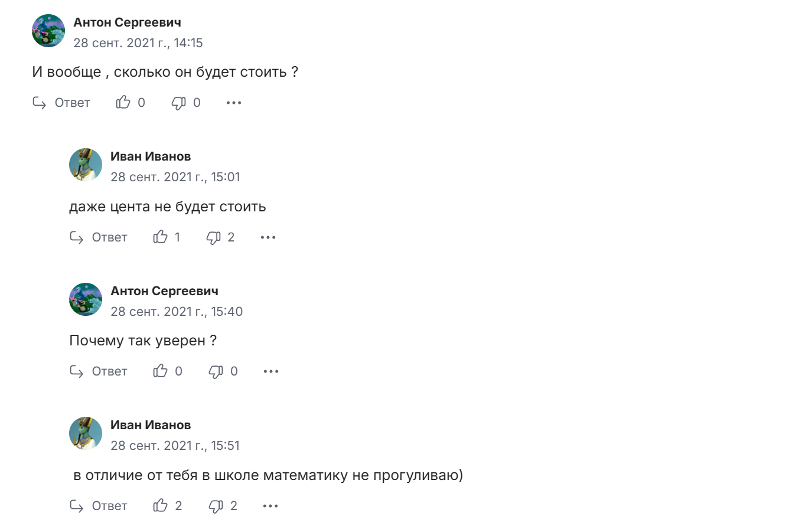The height and width of the screenshot is (529, 812).
Task: Open more options for the top comment
Action: click(x=234, y=103)
